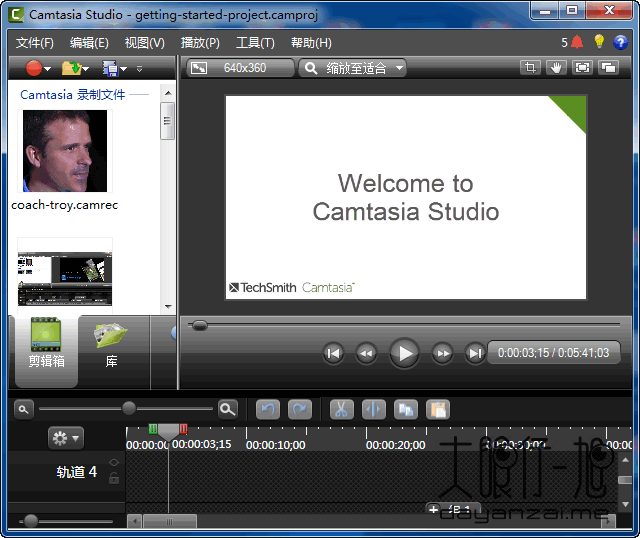This screenshot has width=640, height=538.
Task: Click the Import media folder icon
Action: coord(71,68)
